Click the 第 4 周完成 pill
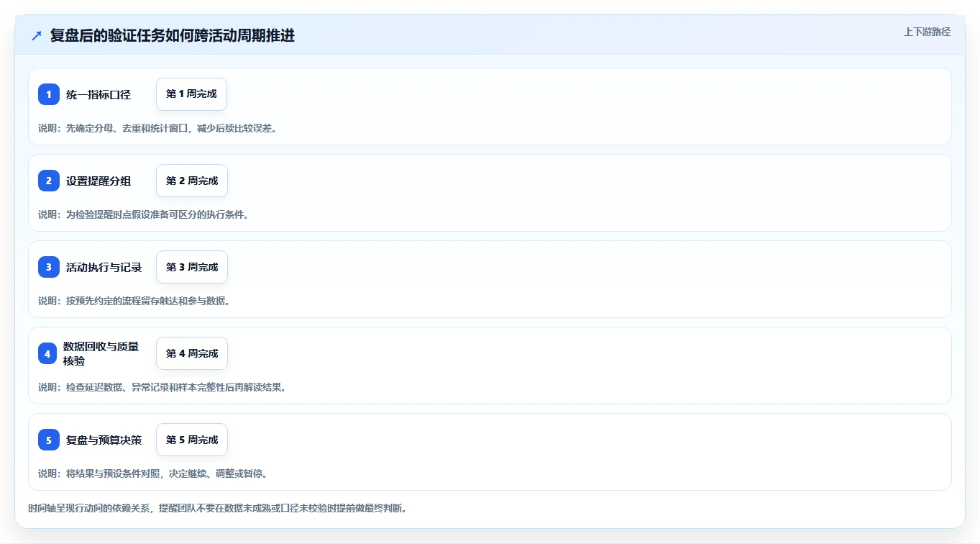This screenshot has height=544, width=980. pyautogui.click(x=192, y=353)
